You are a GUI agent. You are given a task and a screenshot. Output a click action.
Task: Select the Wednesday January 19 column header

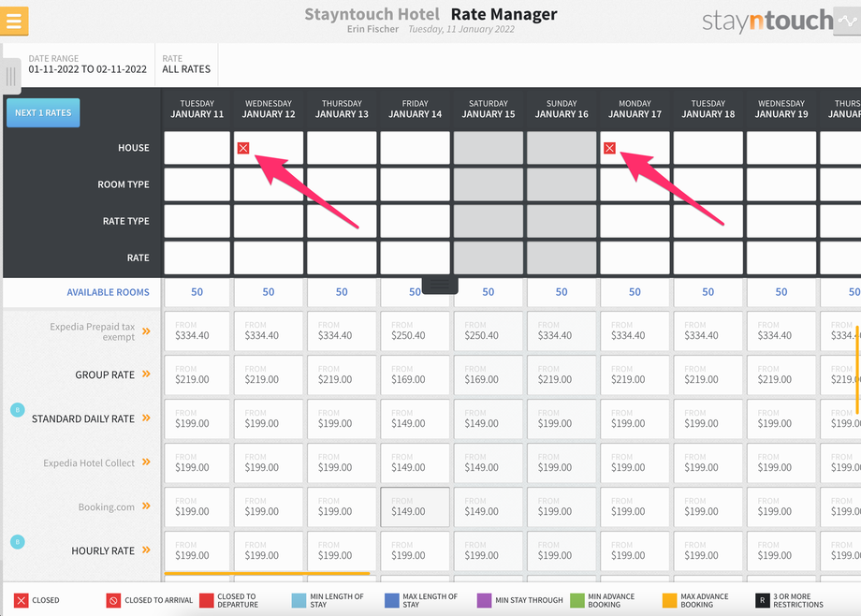coord(781,109)
